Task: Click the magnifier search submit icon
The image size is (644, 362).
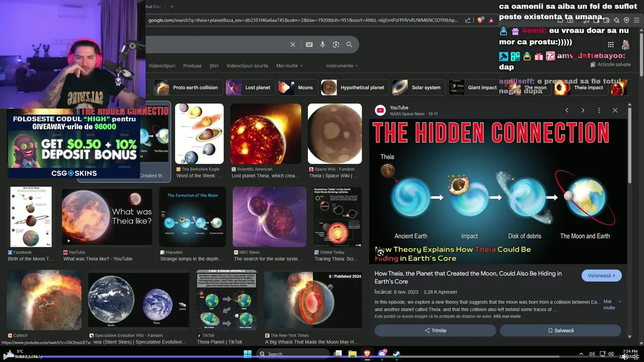Action: pyautogui.click(x=349, y=45)
